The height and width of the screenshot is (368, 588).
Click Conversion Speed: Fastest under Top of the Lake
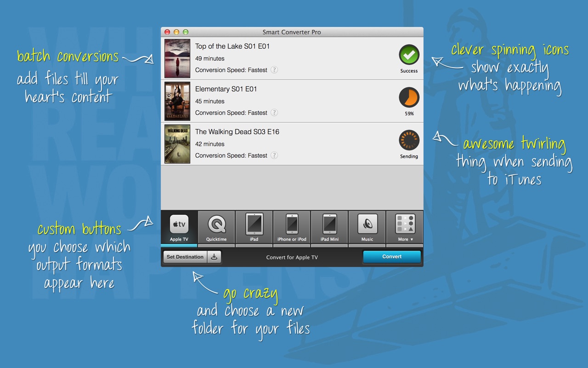pos(231,70)
